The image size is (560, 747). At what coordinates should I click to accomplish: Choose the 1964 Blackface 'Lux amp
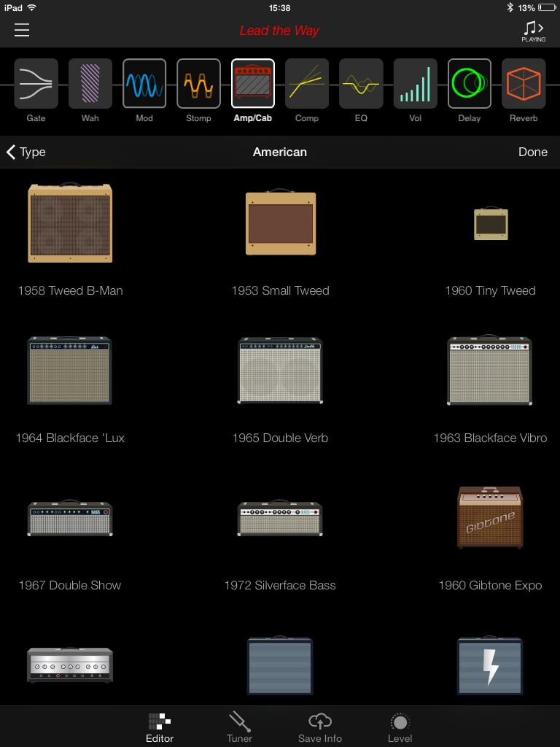69,370
